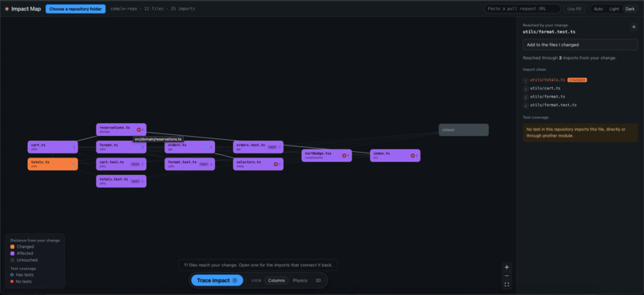Click the Has tests legend marker
Viewport: 644px width, 295px height.
[12, 275]
